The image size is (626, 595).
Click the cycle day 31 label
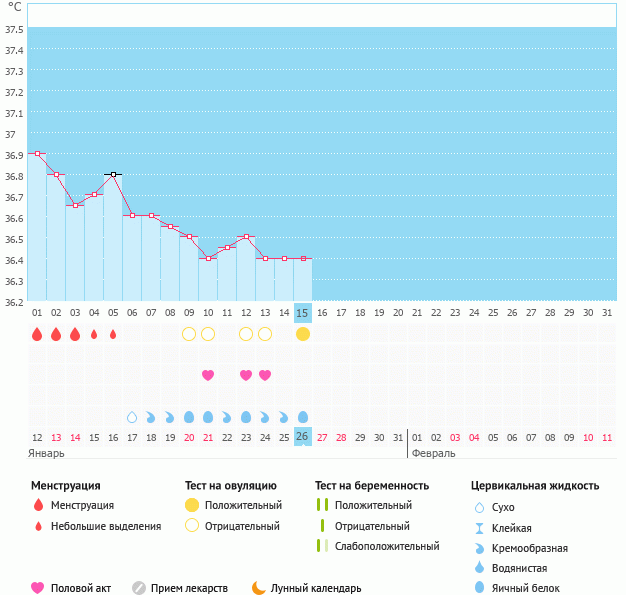pos(607,313)
